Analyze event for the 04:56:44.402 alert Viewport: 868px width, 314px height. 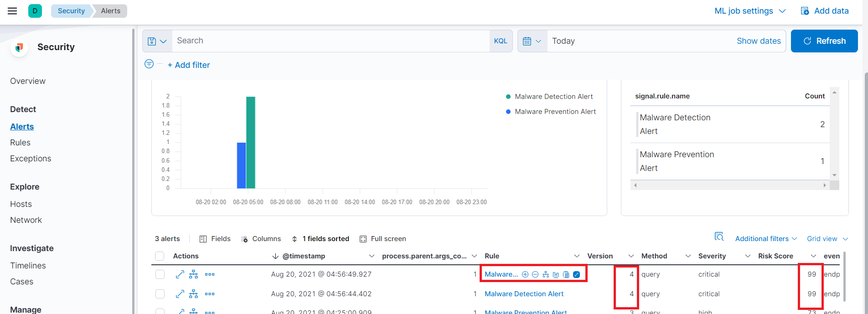194,294
